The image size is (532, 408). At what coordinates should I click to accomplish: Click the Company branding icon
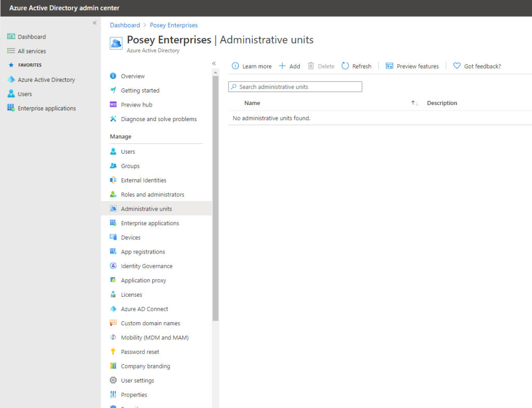click(x=113, y=366)
